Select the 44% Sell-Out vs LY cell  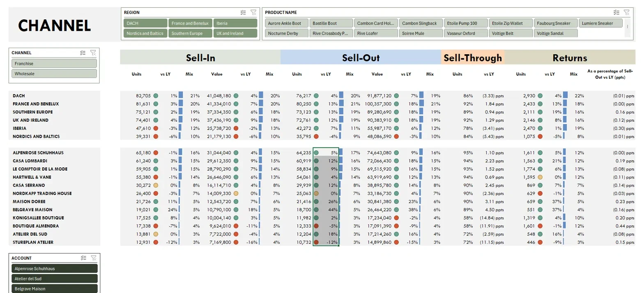332,210
